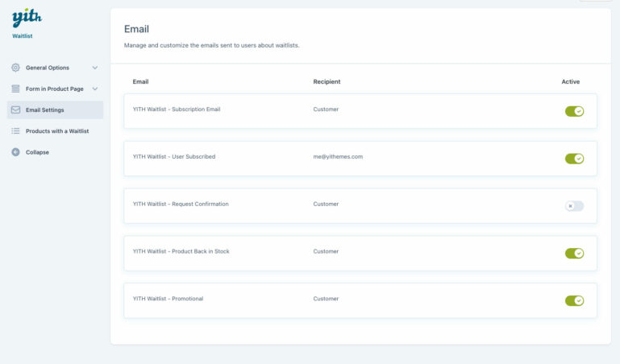
Task: Turn off the Product Back in Stock toggle
Action: point(574,254)
